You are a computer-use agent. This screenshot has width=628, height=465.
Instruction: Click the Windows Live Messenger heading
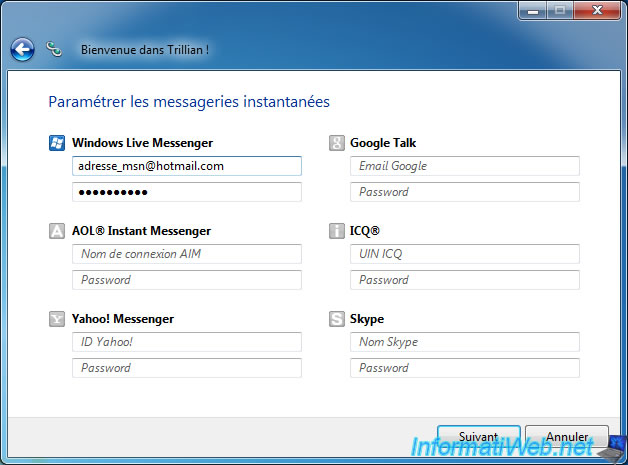pyautogui.click(x=143, y=143)
